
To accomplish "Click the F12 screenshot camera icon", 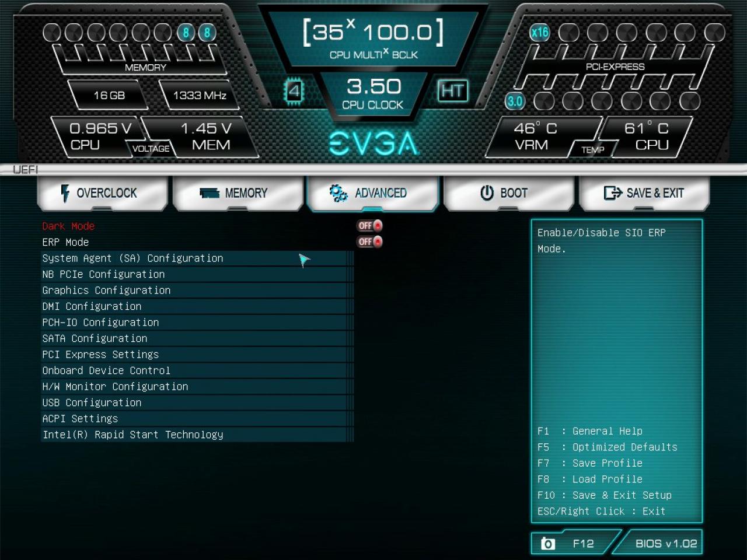I will (x=547, y=544).
